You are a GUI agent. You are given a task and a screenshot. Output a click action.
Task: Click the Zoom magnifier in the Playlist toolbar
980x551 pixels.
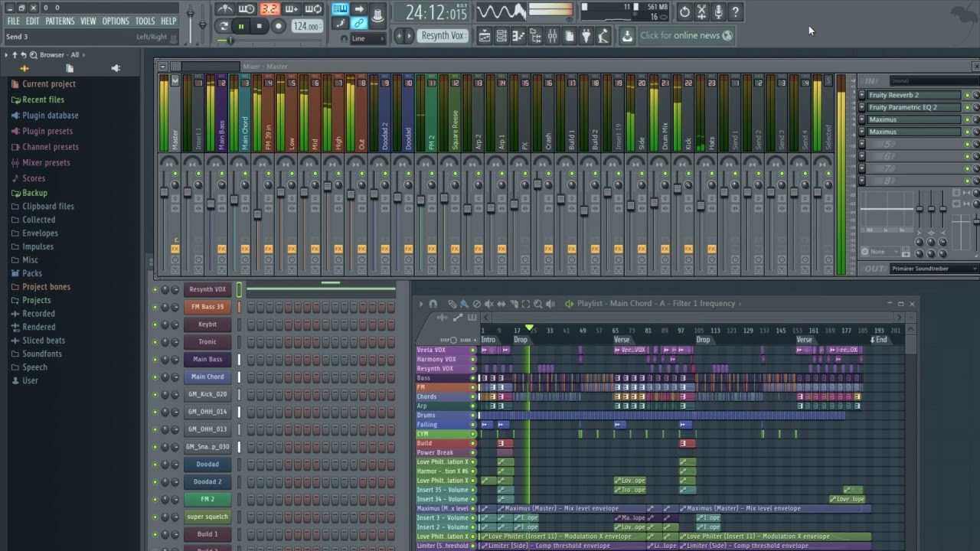tap(538, 303)
